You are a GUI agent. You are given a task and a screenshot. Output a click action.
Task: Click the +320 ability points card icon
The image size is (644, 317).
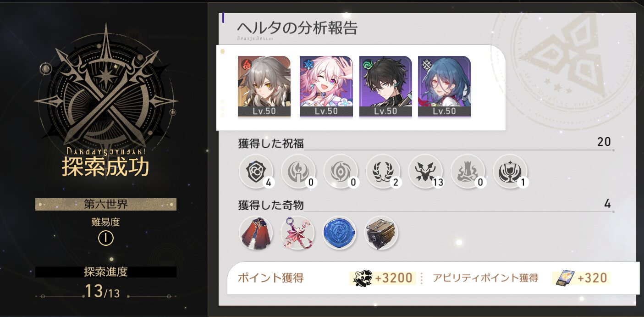[564, 278]
